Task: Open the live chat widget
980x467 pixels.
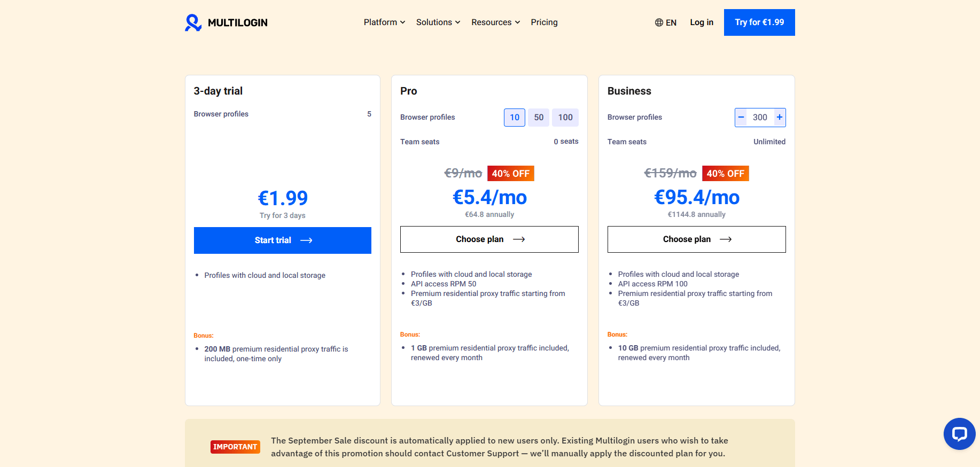Action: tap(959, 433)
